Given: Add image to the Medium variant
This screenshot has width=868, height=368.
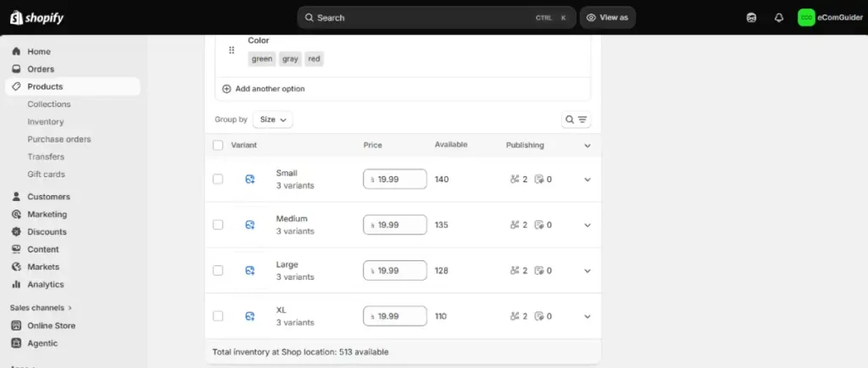Looking at the screenshot, I should click(x=250, y=225).
